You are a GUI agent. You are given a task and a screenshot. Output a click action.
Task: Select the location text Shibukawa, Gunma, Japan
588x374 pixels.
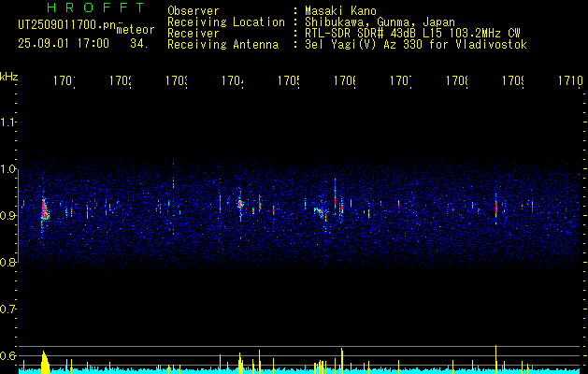click(380, 22)
